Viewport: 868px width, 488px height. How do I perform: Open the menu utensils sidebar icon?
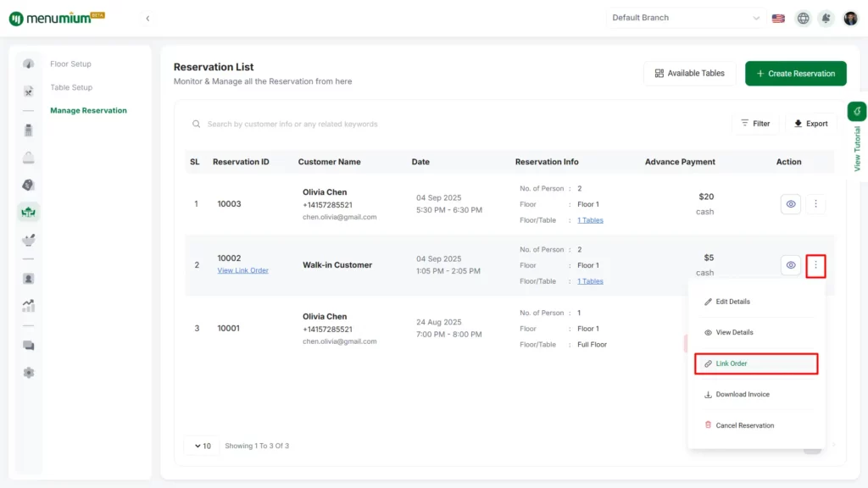pyautogui.click(x=28, y=91)
